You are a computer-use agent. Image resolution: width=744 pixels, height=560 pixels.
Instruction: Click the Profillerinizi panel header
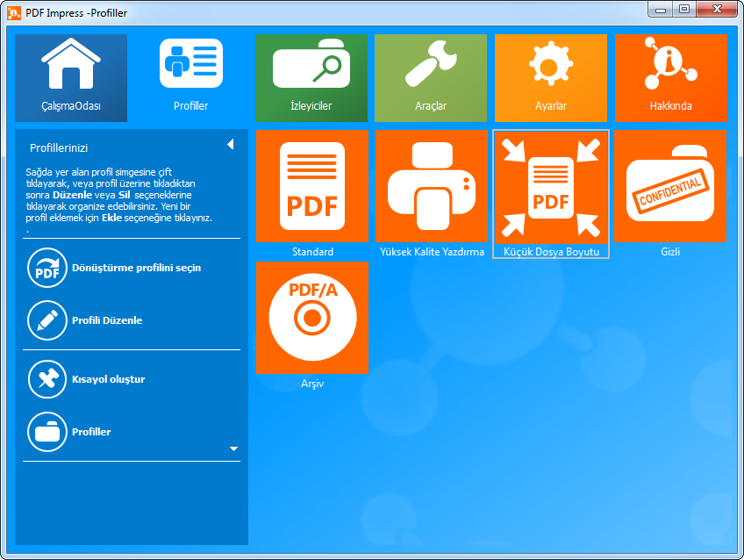[x=59, y=148]
